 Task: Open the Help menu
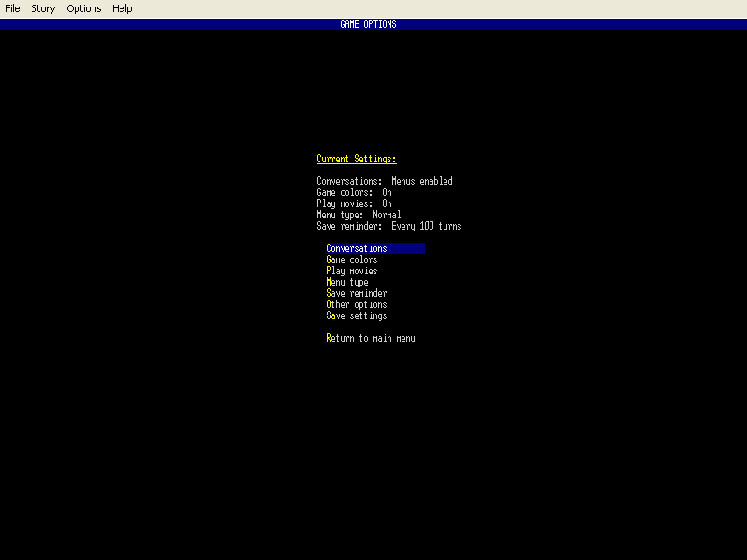[x=122, y=8]
